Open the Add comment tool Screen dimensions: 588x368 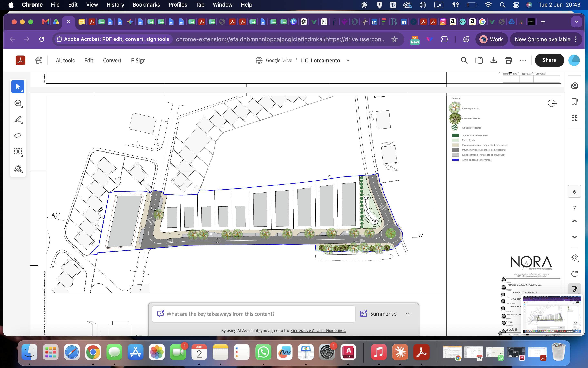[18, 103]
